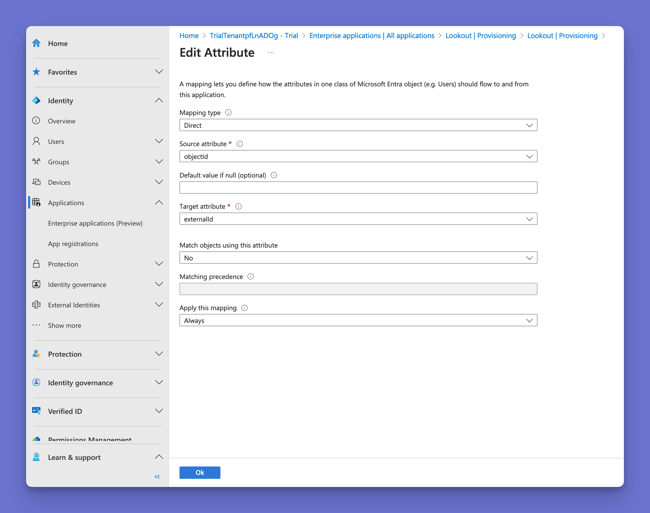Click the Protection lock icon under Identity

click(36, 264)
